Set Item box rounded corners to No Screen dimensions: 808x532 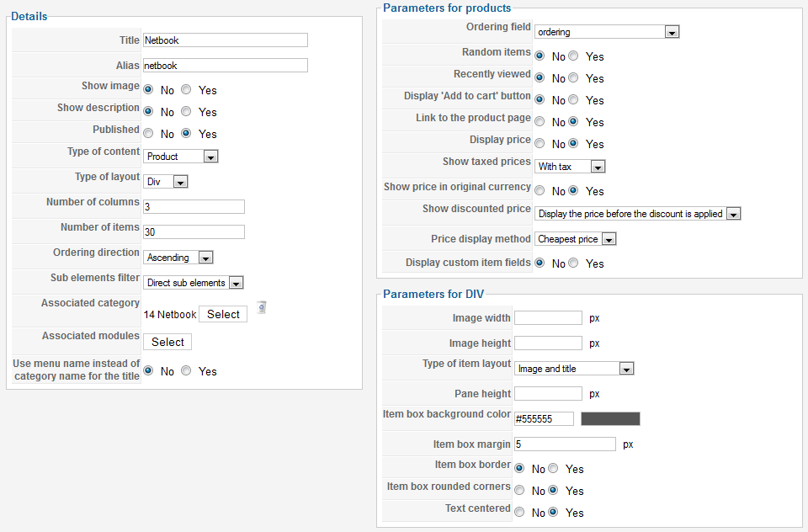pyautogui.click(x=519, y=490)
